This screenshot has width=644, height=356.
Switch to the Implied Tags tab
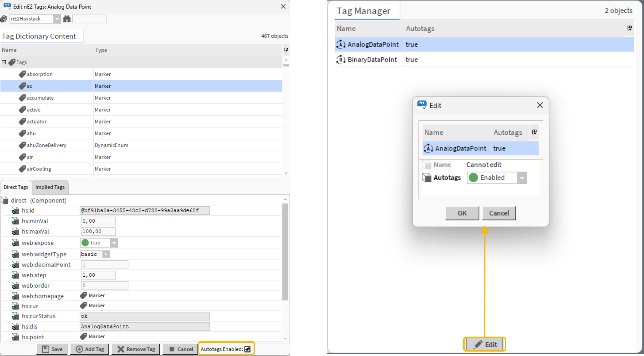(x=50, y=187)
